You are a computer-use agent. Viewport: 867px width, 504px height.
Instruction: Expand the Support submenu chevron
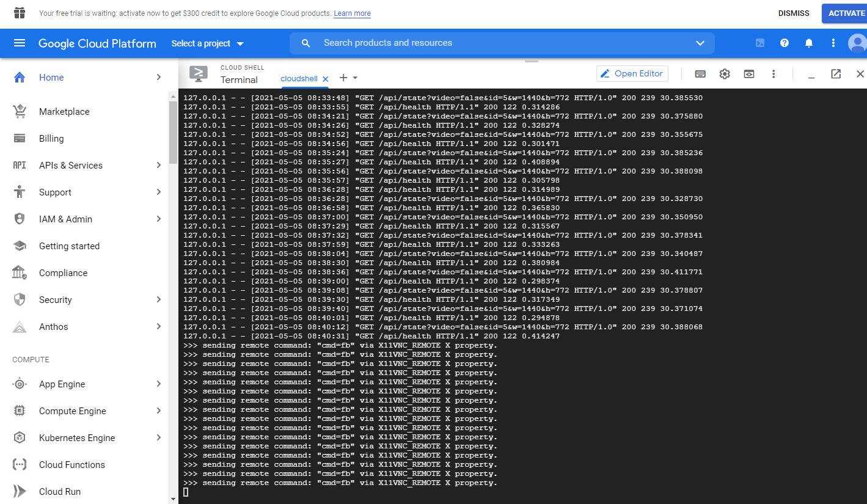(x=159, y=192)
